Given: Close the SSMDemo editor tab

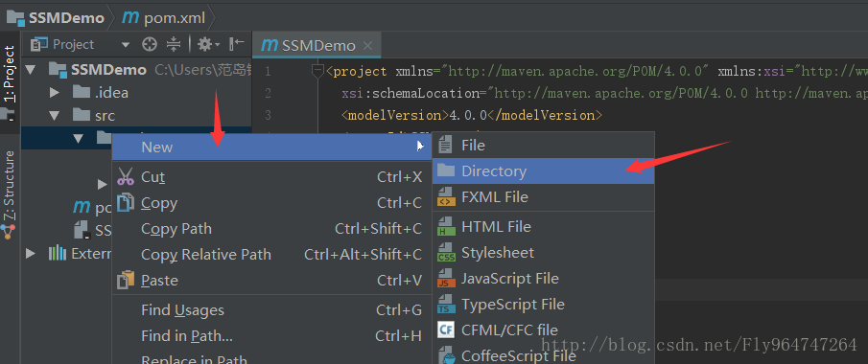Looking at the screenshot, I should (368, 45).
